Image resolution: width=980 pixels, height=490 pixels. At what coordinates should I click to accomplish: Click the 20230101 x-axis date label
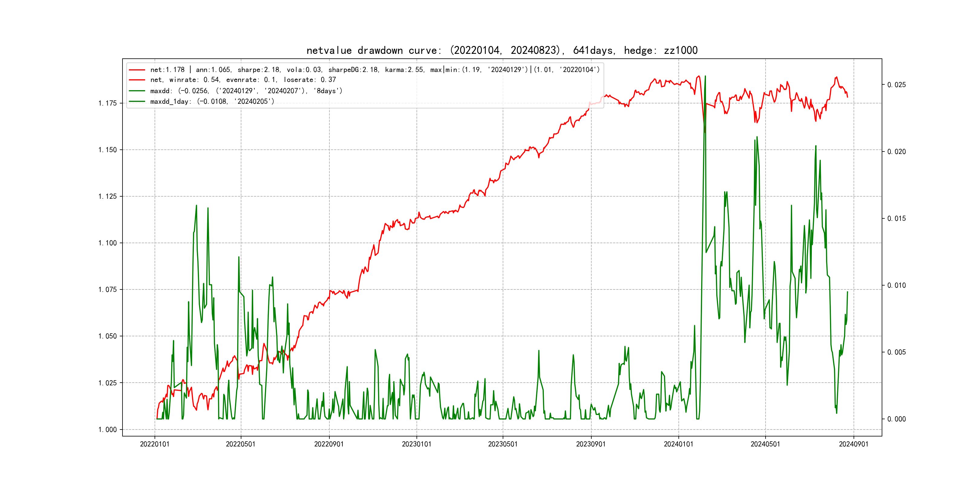[416, 444]
